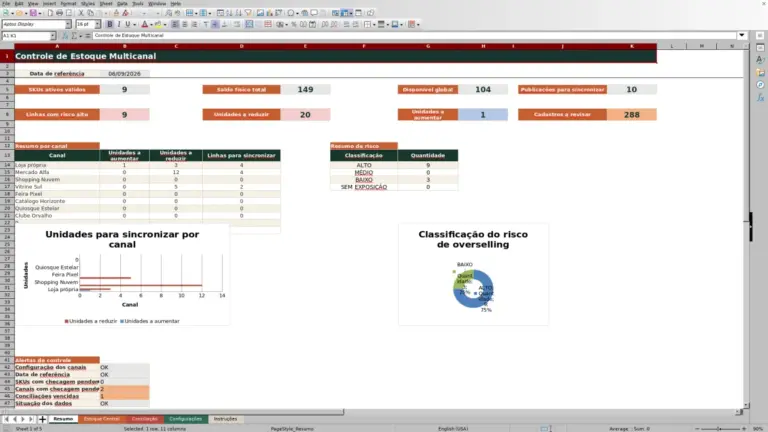Apply underline with the U icon
Viewport: 768px width, 432px height.
pos(128,24)
